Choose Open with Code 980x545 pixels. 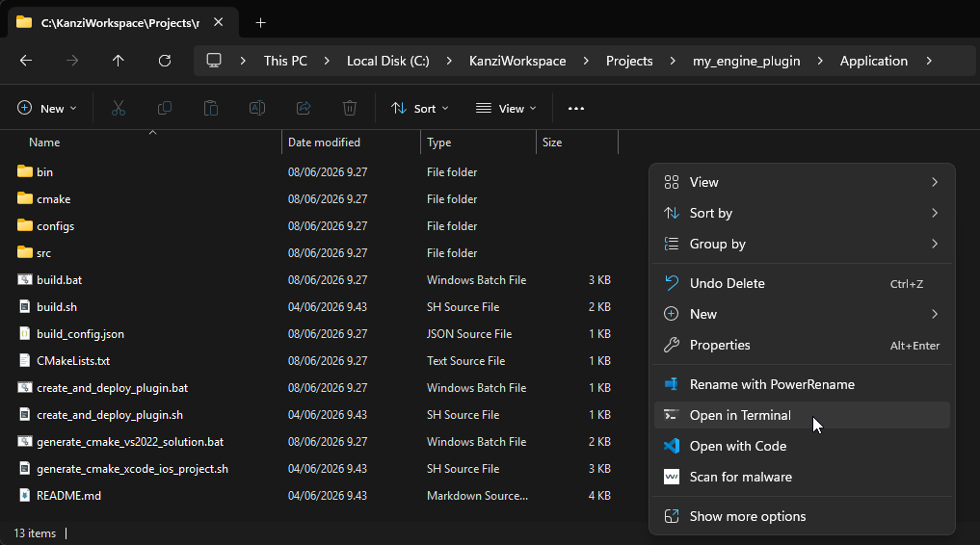(x=802, y=446)
